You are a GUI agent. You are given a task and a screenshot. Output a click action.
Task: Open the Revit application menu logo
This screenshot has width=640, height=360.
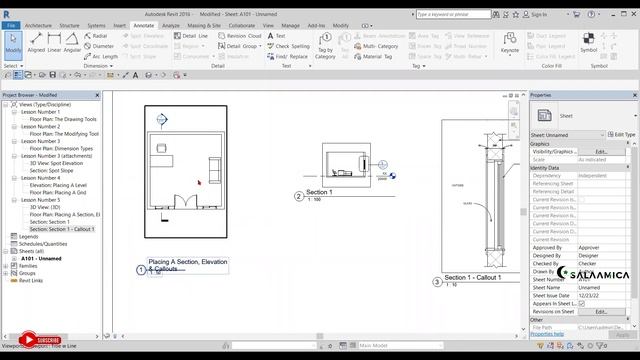tap(7, 14)
